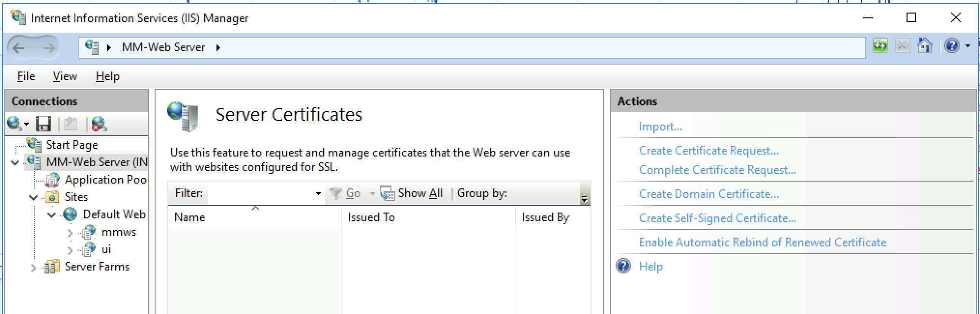Open the View menu
980x314 pixels.
click(65, 76)
